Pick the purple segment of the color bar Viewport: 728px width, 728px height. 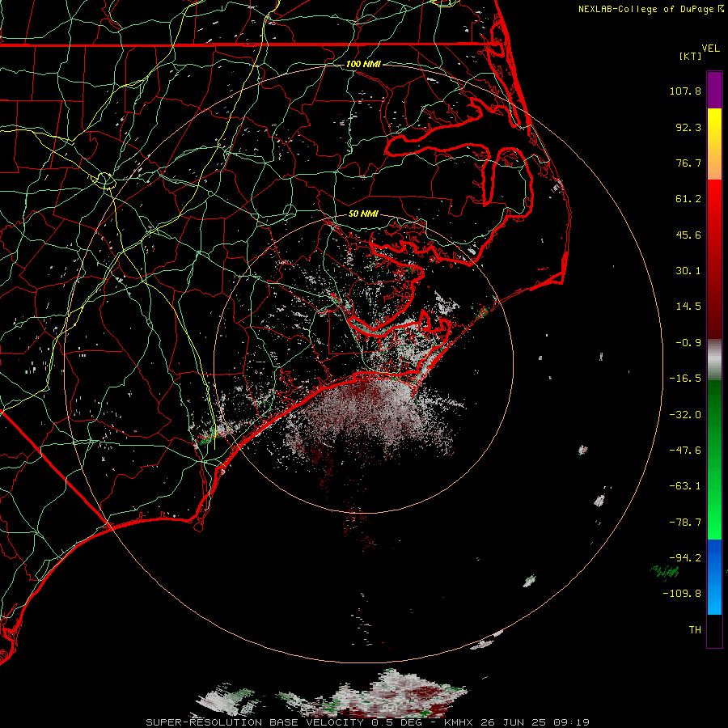pyautogui.click(x=714, y=90)
